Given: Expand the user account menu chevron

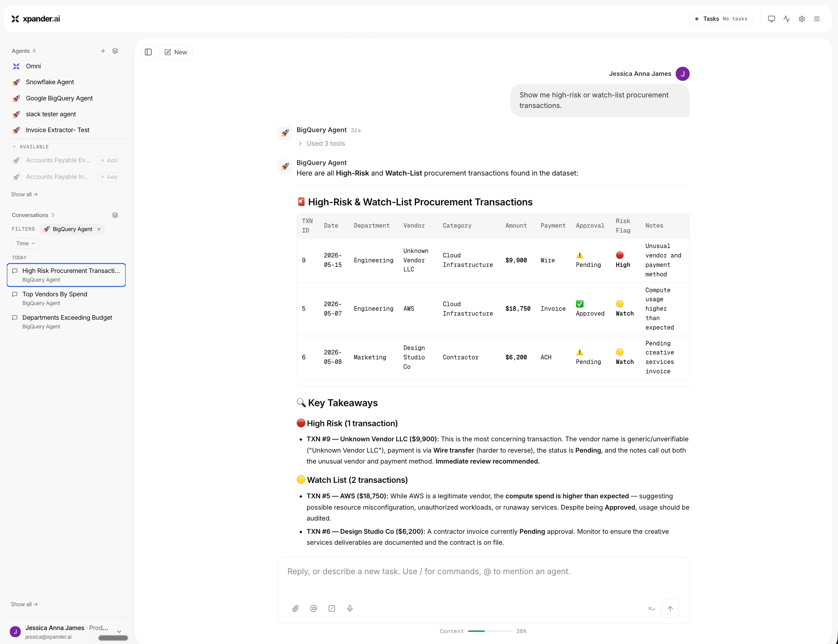Looking at the screenshot, I should pyautogui.click(x=119, y=631).
